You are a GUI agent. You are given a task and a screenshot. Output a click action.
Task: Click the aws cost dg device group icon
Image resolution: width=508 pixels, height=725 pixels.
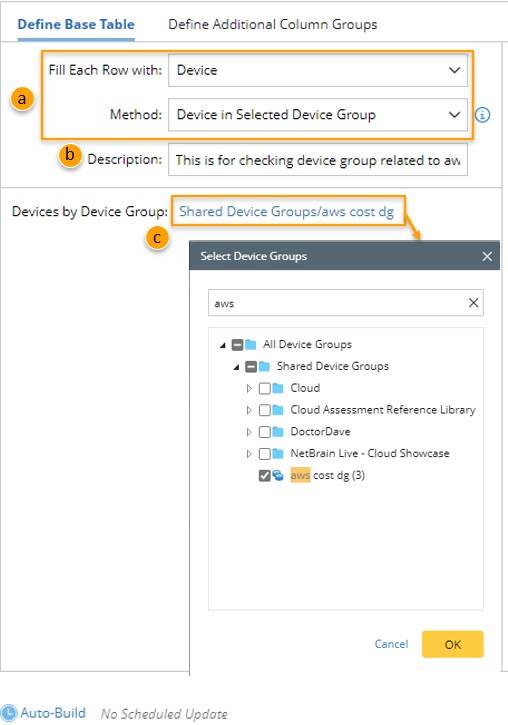pyautogui.click(x=278, y=475)
